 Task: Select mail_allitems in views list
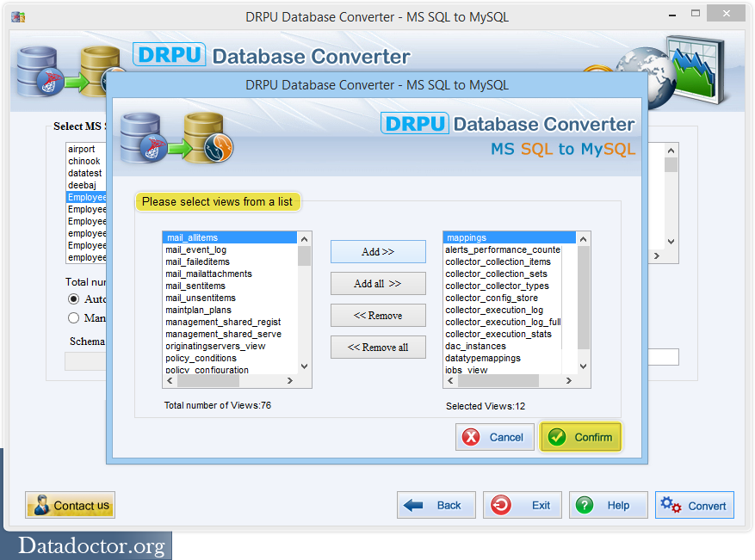pyautogui.click(x=230, y=237)
